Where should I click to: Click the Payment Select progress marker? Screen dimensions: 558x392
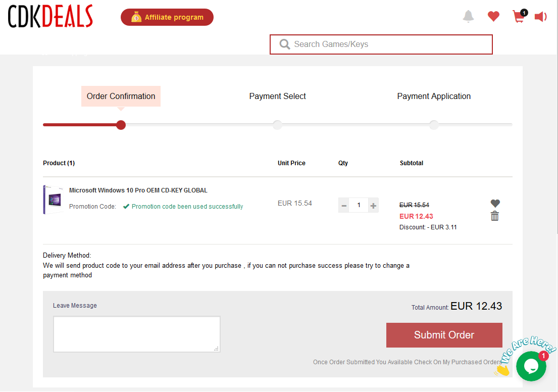point(278,125)
